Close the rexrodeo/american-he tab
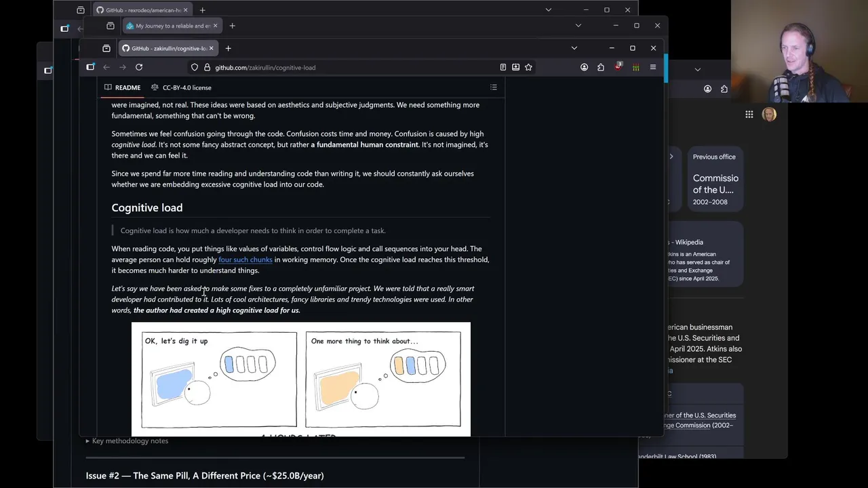The image size is (868, 488). click(185, 10)
